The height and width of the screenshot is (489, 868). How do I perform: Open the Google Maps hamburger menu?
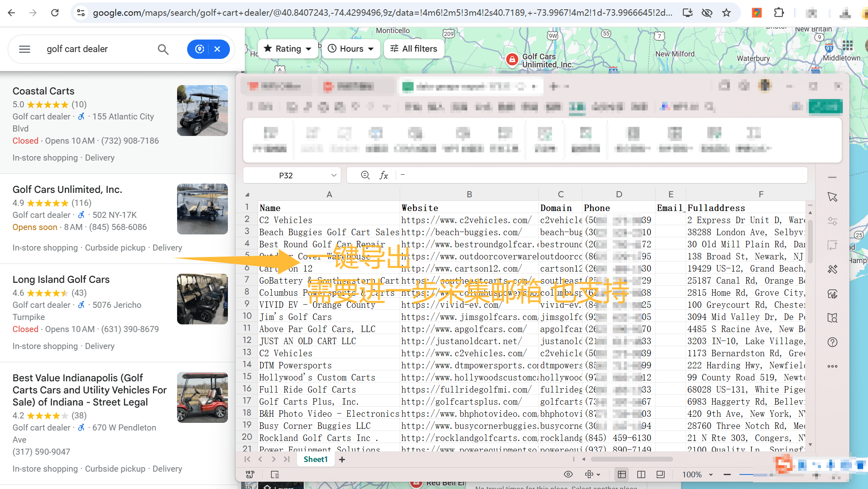click(x=25, y=49)
